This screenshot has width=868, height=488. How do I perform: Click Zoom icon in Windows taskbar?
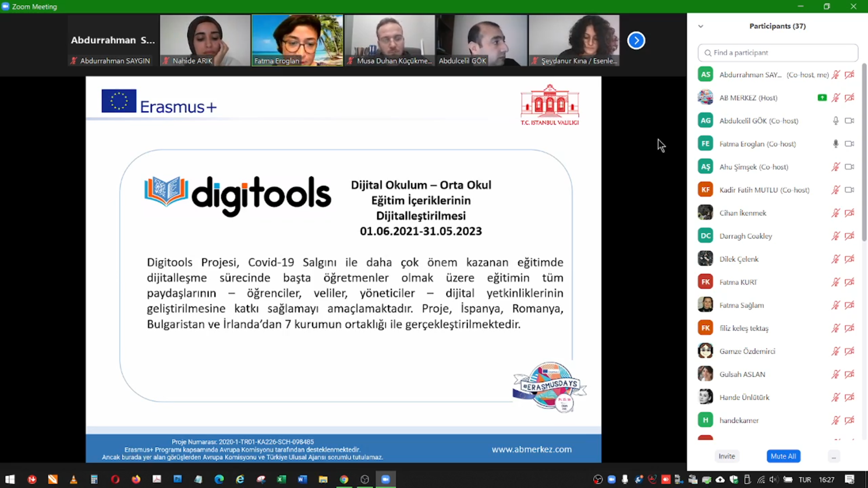(385, 479)
